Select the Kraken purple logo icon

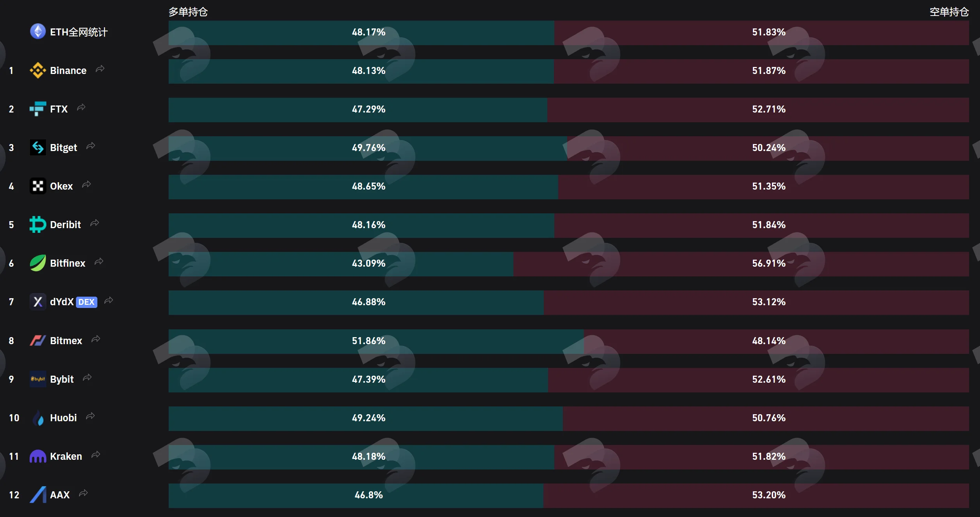pos(38,456)
